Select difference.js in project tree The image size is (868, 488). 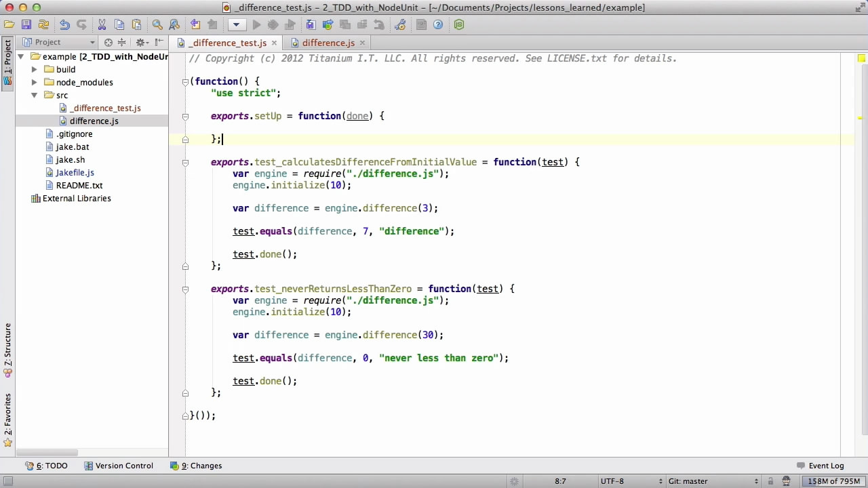pyautogui.click(x=94, y=121)
